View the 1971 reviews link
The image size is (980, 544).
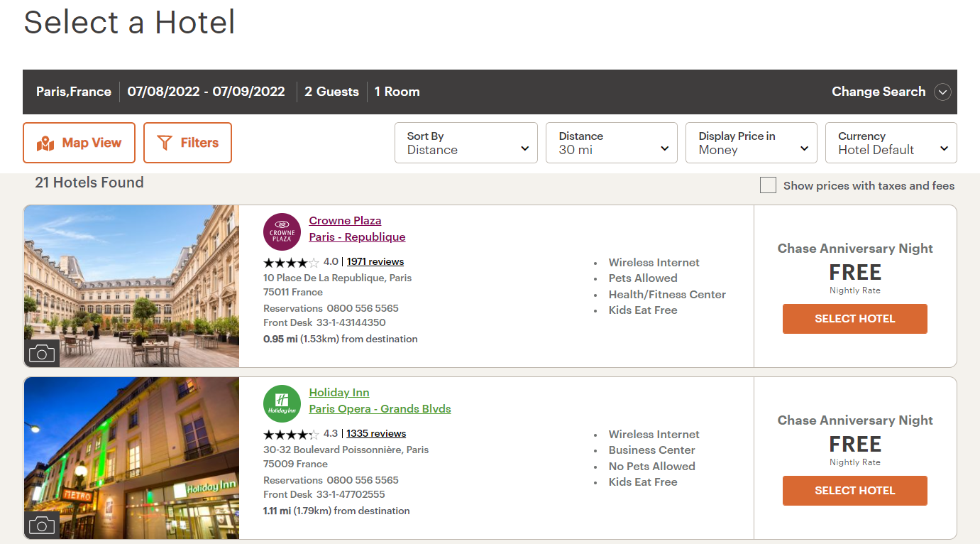pos(375,262)
